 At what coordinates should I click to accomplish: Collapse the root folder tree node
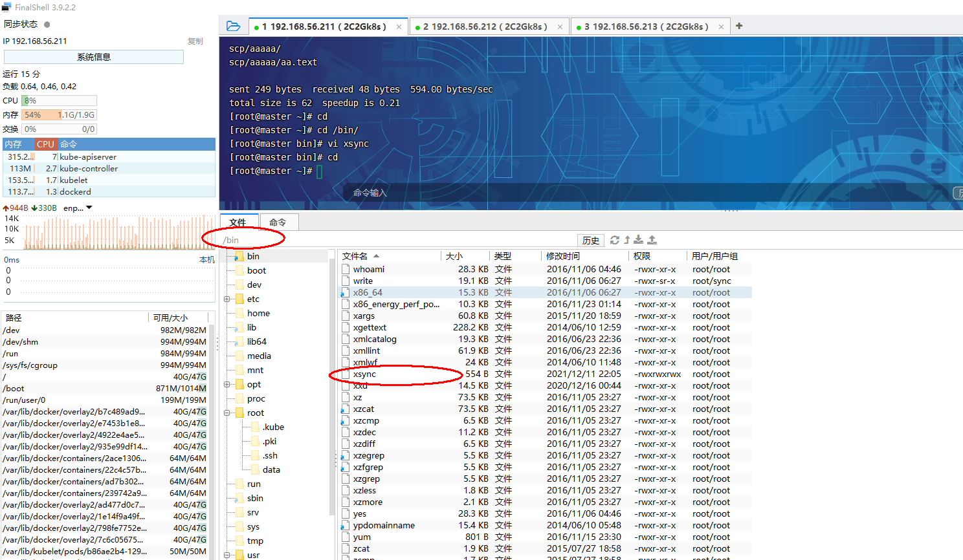[227, 413]
